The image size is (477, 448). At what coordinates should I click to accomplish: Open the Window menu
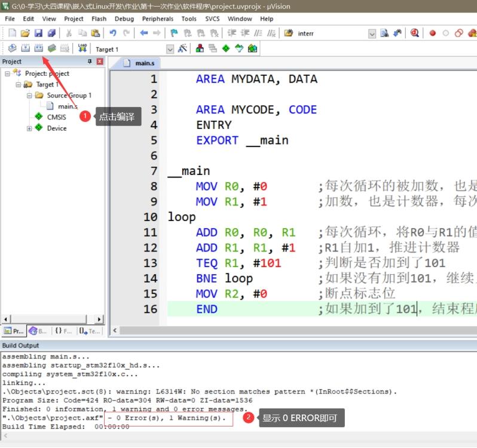(240, 19)
